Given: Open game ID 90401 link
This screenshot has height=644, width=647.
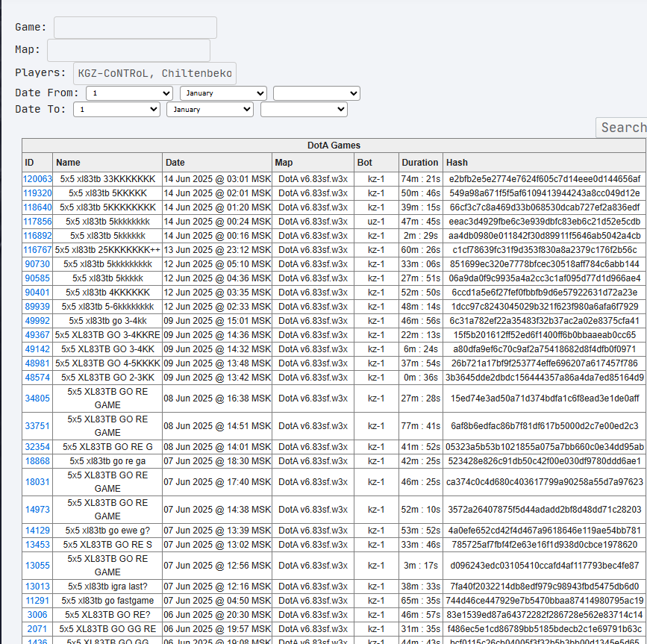Looking at the screenshot, I should pos(37,293).
